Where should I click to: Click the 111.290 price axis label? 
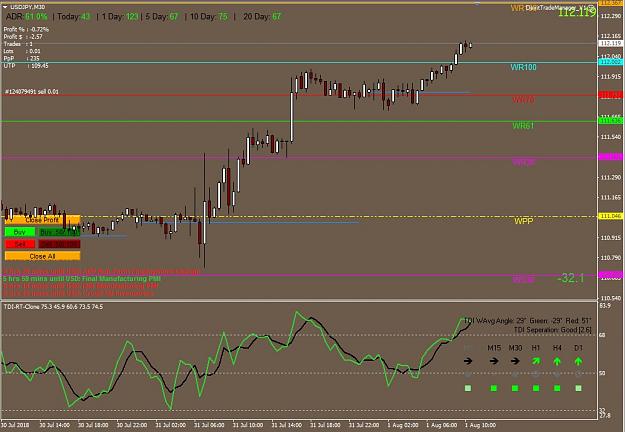point(611,177)
